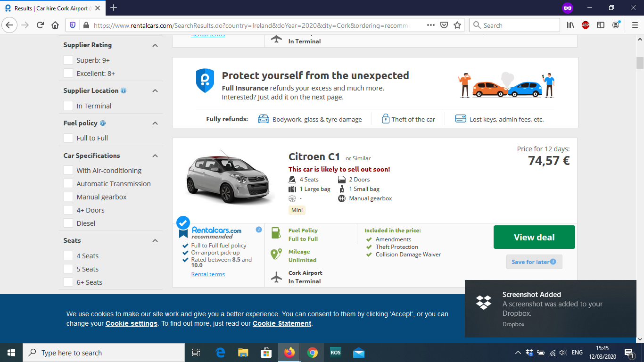This screenshot has height=362, width=644.
Task: Filter by 5 Seats
Action: pos(68,269)
